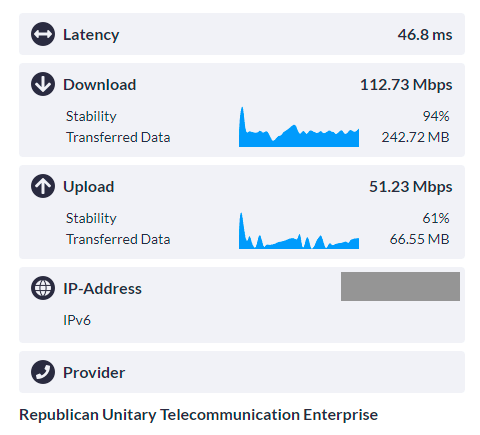Click the IPv6 label
The width and height of the screenshot is (480, 435).
click(x=77, y=320)
